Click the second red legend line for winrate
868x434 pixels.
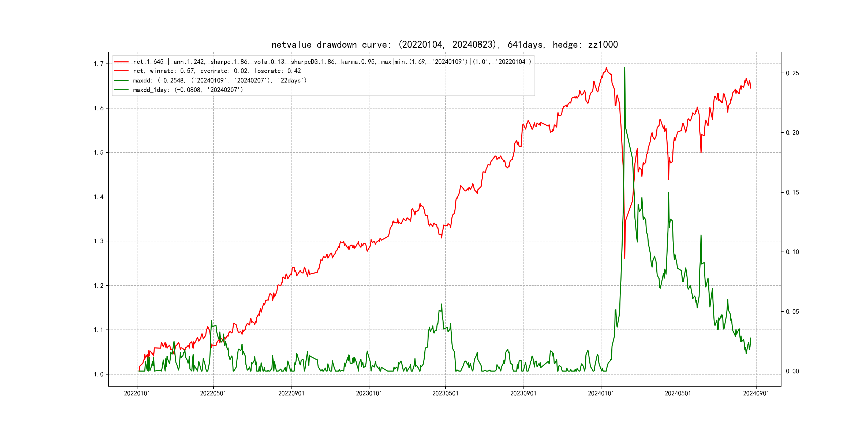coord(121,71)
